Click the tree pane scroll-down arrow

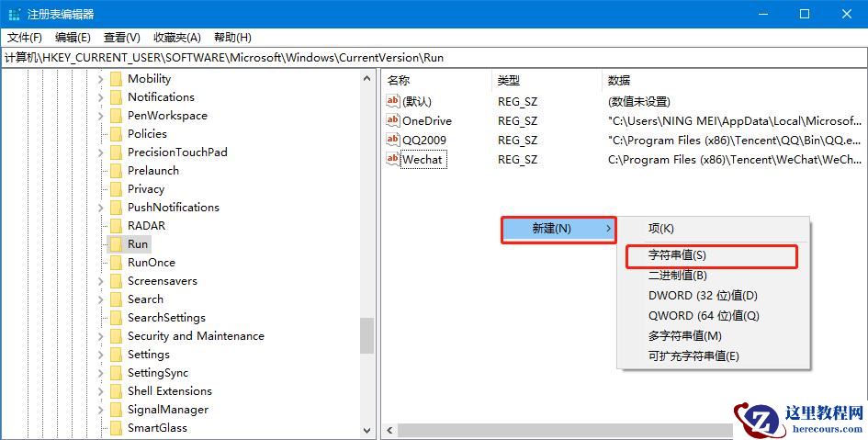click(x=367, y=430)
